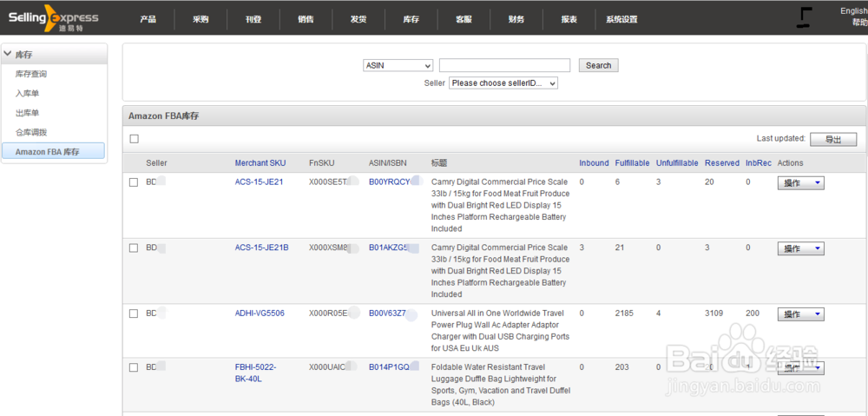This screenshot has height=416, width=868.
Task: Sort by Inbound column
Action: coord(594,163)
